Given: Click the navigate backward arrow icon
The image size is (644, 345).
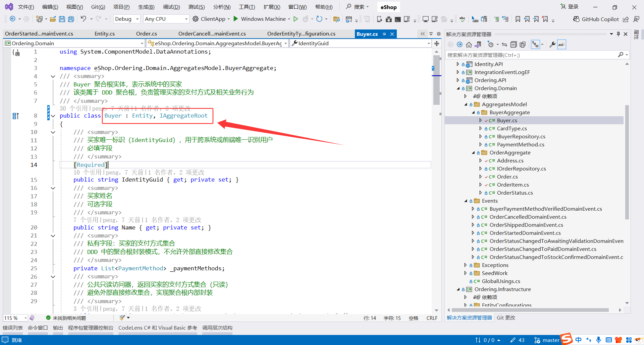Looking at the screenshot, I should pyautogui.click(x=12, y=19).
